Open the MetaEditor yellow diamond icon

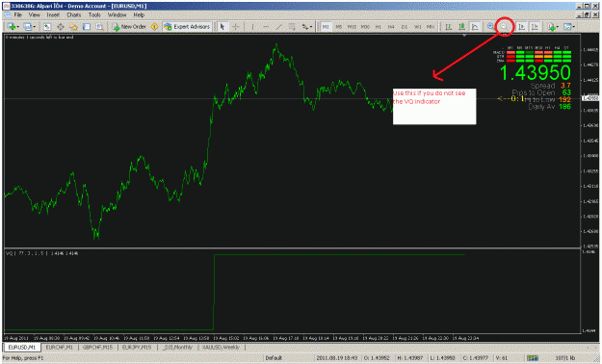click(x=154, y=27)
